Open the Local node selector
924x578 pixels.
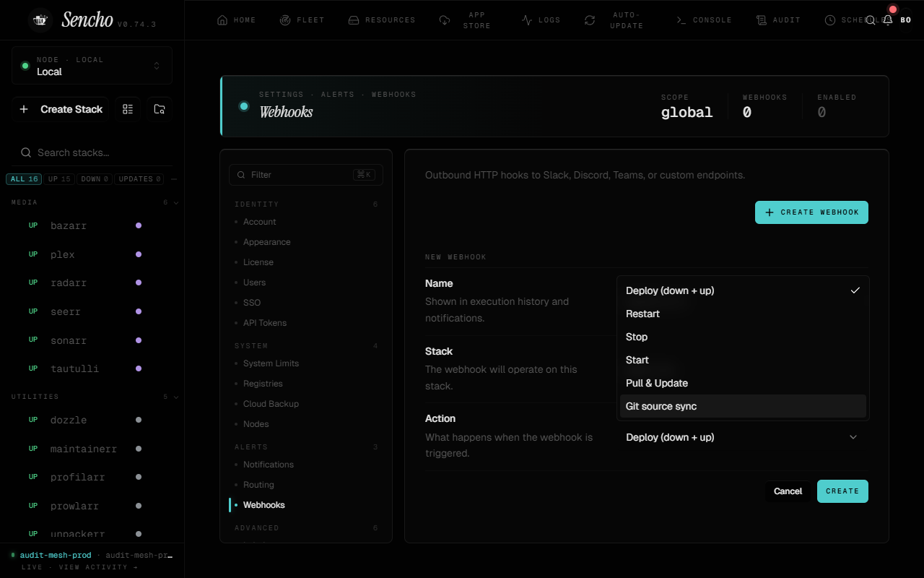pos(92,66)
